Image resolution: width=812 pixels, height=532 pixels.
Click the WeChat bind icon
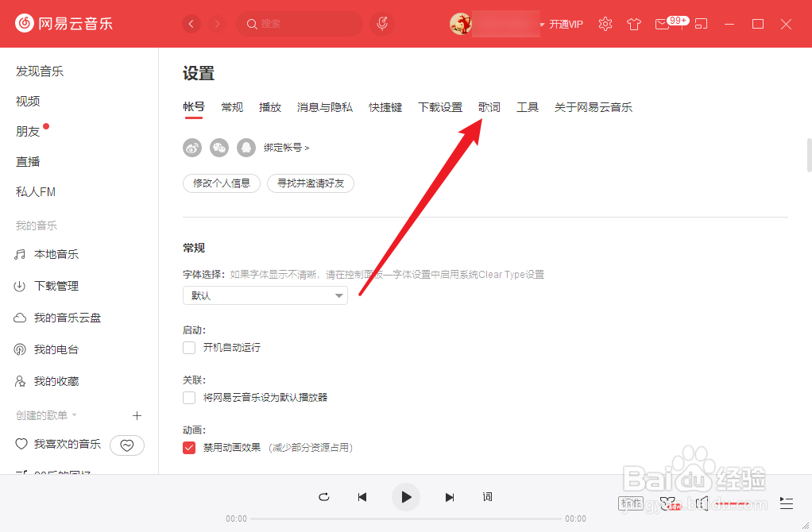pyautogui.click(x=219, y=148)
